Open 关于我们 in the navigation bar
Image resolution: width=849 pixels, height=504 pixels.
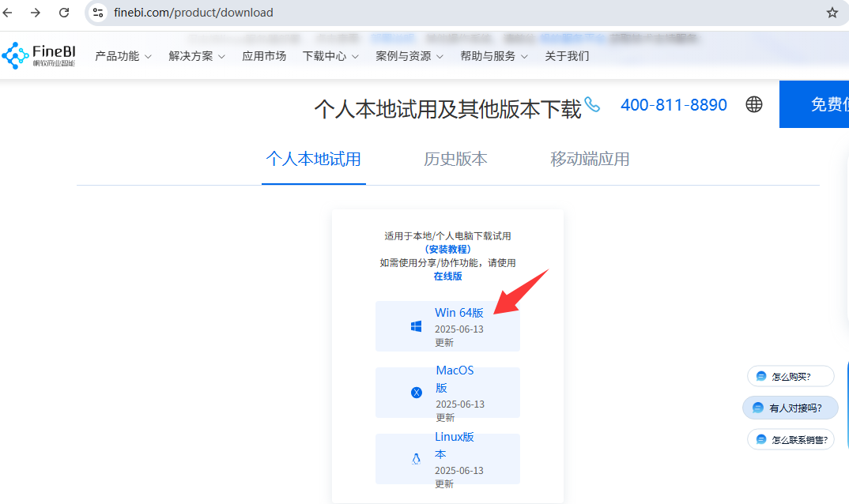(x=566, y=56)
